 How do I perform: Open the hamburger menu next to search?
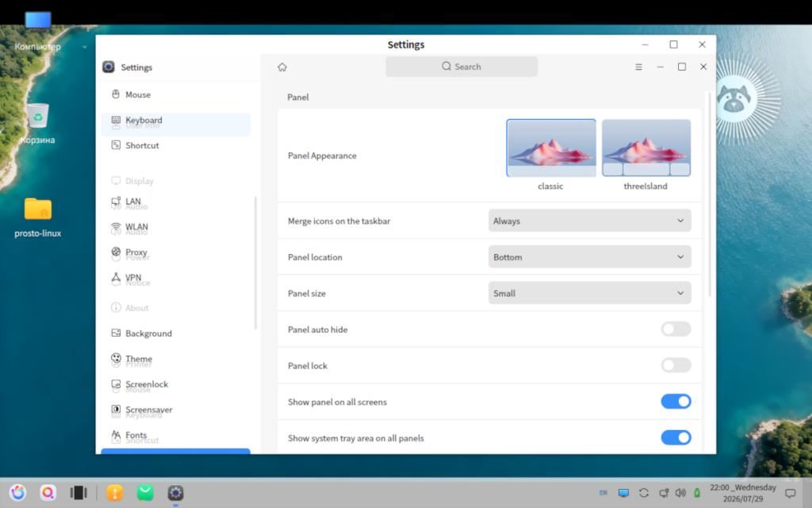point(638,67)
